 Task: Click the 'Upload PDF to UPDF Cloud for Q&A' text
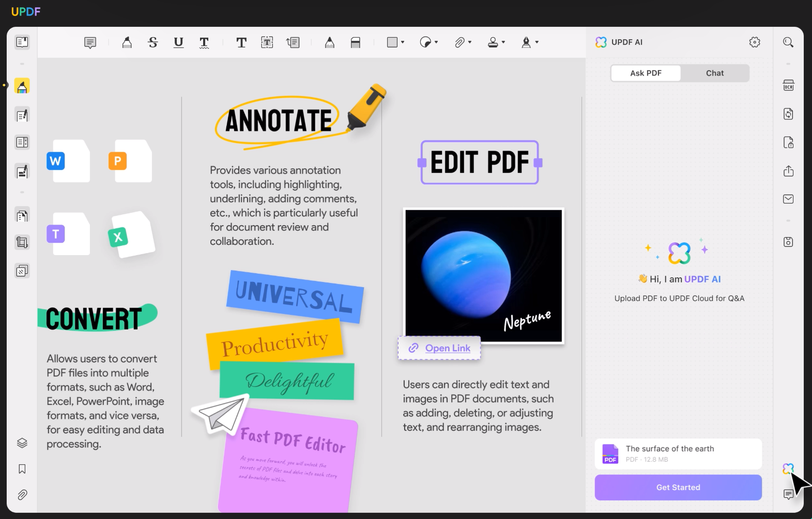point(679,298)
